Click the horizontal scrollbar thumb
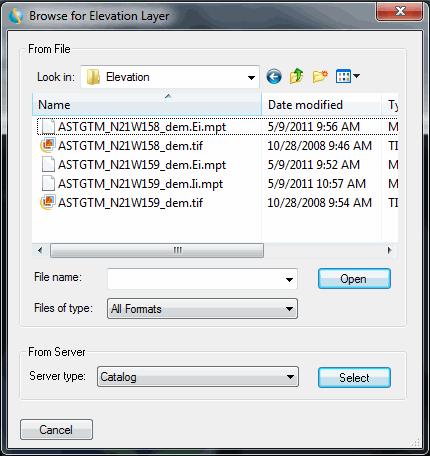The width and height of the screenshot is (430, 456). [157, 250]
